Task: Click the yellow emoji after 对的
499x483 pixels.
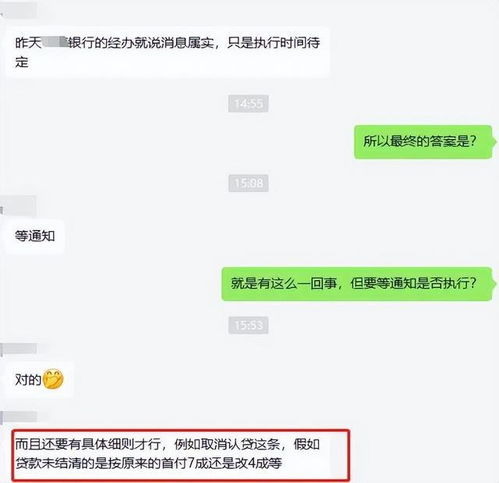Action: click(x=53, y=379)
